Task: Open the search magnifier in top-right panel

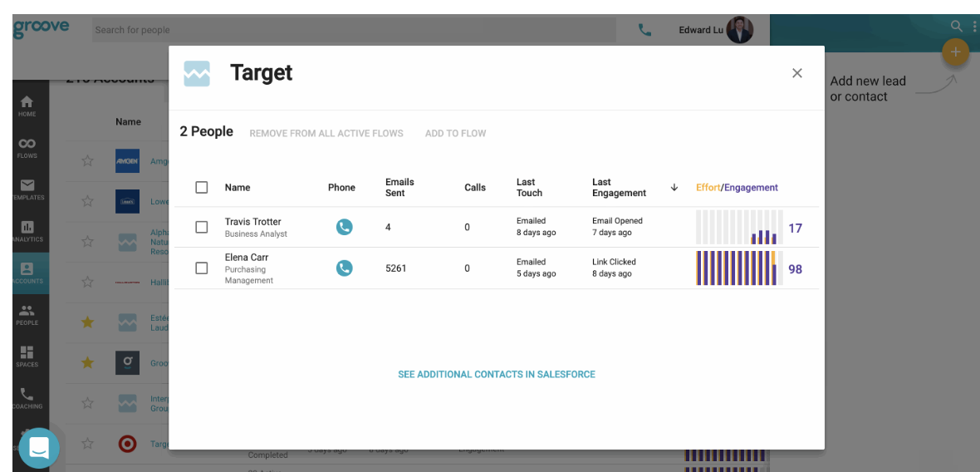Action: tap(956, 26)
